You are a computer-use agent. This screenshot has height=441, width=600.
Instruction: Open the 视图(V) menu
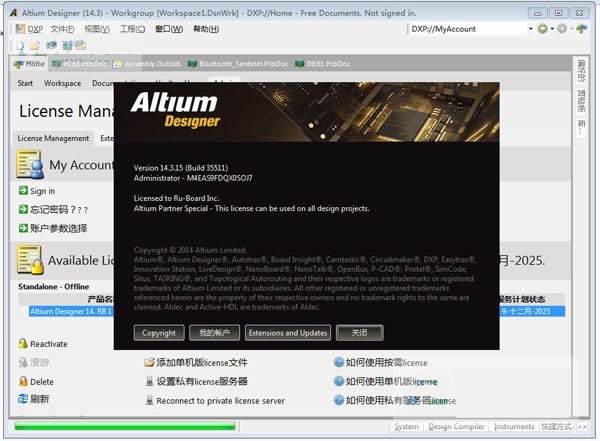pyautogui.click(x=97, y=29)
